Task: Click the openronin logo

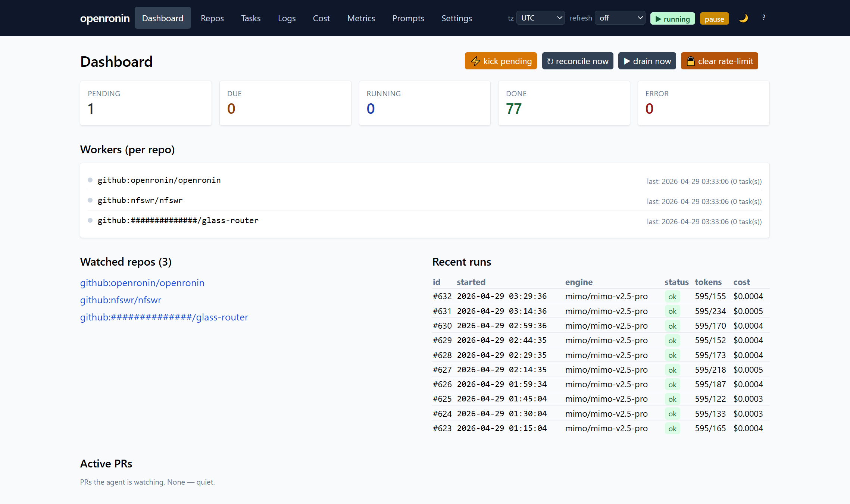Action: coord(105,18)
